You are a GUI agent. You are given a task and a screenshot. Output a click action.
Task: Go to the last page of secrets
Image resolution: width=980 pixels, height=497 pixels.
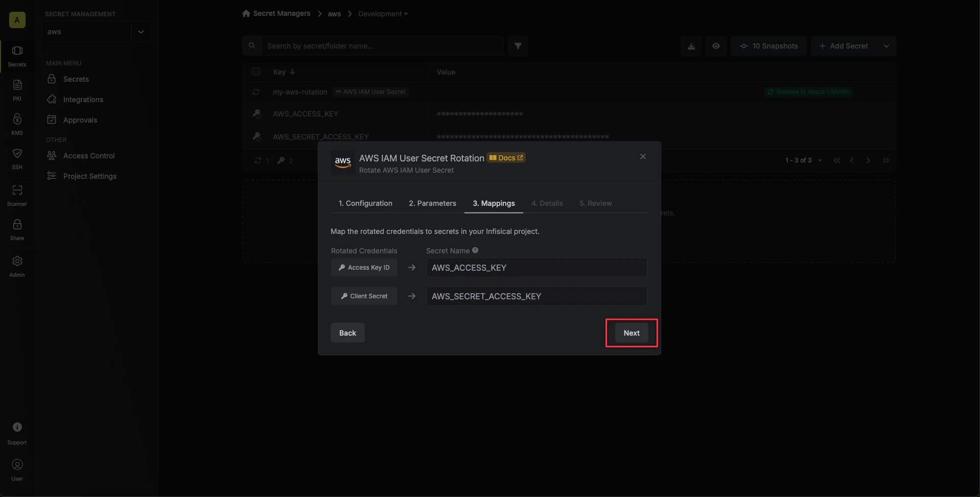tap(886, 160)
